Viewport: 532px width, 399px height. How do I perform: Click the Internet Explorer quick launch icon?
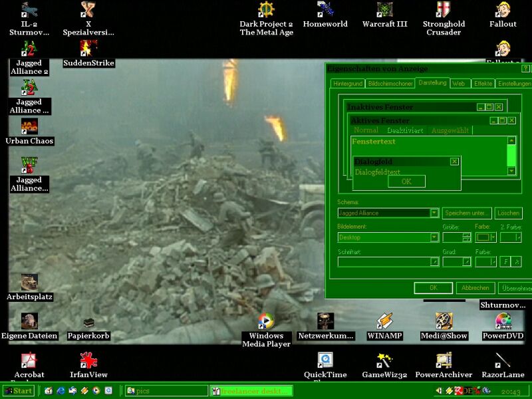click(x=61, y=391)
